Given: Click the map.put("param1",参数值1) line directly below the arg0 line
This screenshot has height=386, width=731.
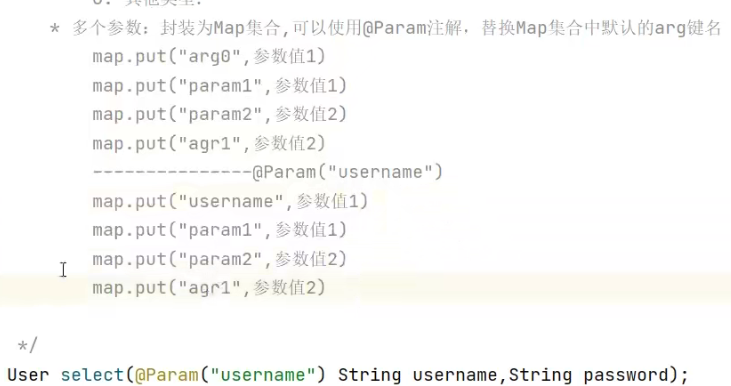Looking at the screenshot, I should [220, 86].
